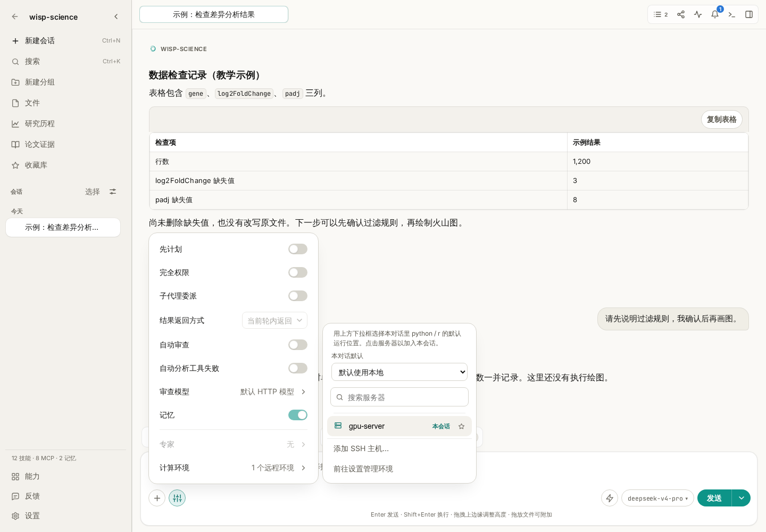Click the lightning bolt quick action icon
The image size is (766, 532).
pos(610,498)
